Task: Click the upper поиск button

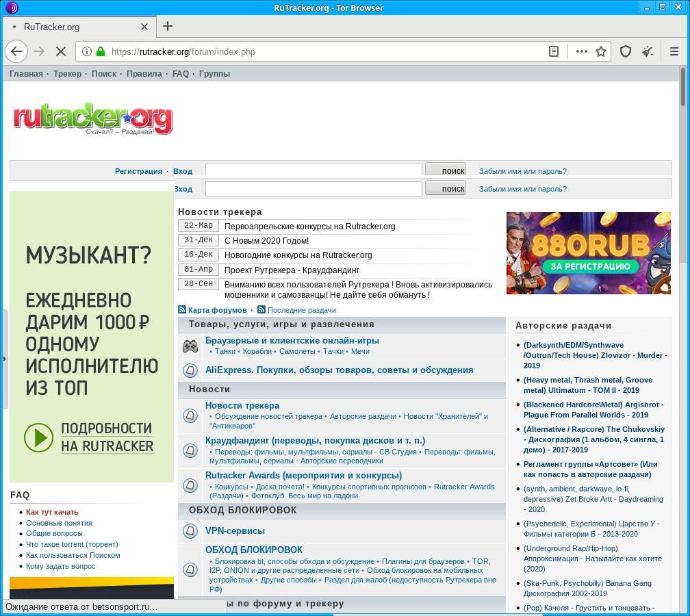Action: coord(446,170)
